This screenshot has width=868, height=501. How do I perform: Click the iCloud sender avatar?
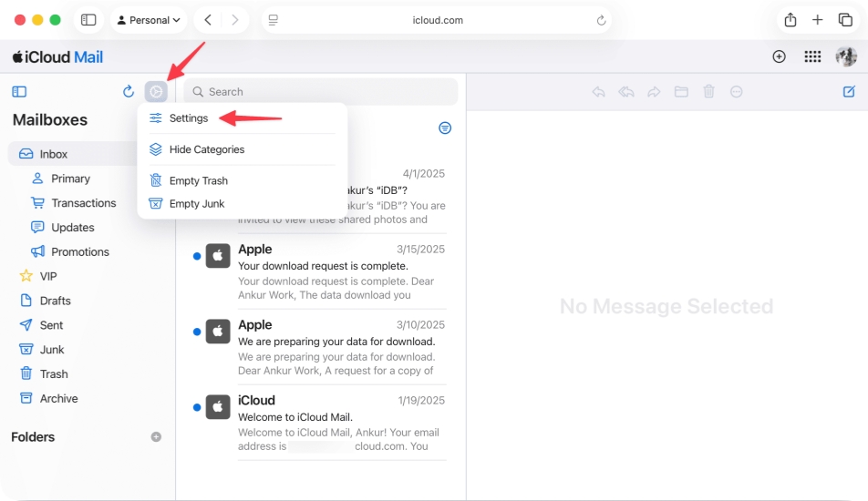(x=218, y=407)
